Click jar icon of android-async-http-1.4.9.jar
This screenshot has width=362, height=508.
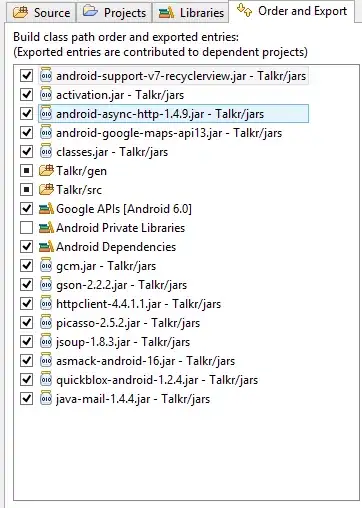click(x=46, y=113)
